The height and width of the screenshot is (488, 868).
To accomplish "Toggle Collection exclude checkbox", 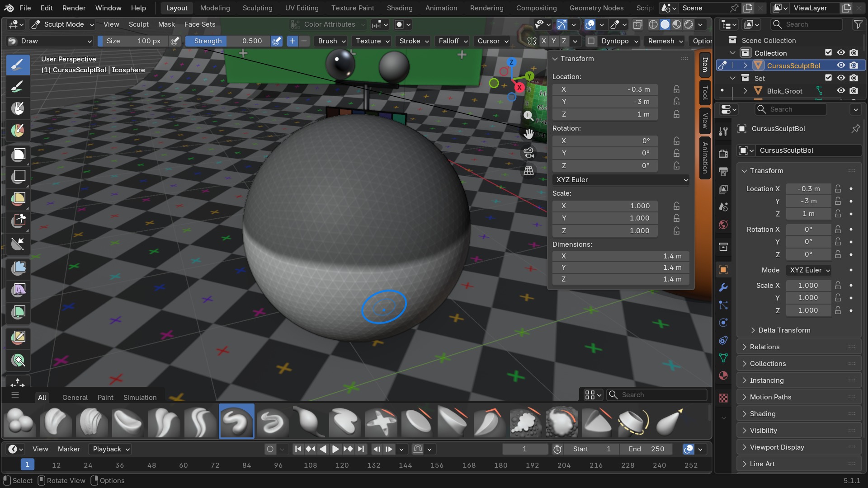I will point(828,53).
